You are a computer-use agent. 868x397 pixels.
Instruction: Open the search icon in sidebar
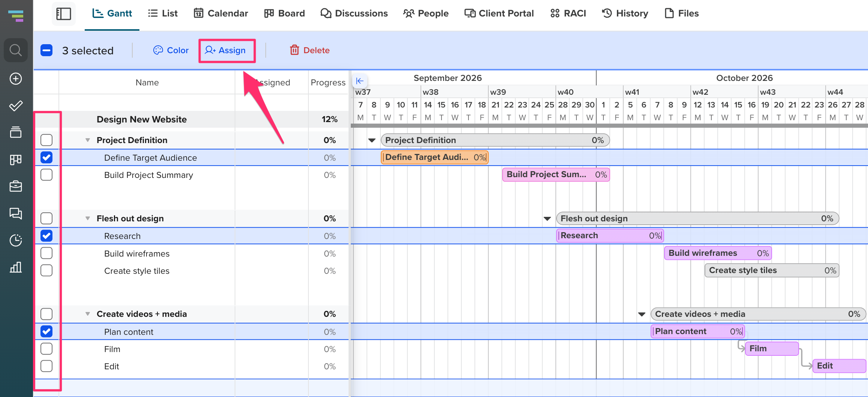pyautogui.click(x=16, y=50)
